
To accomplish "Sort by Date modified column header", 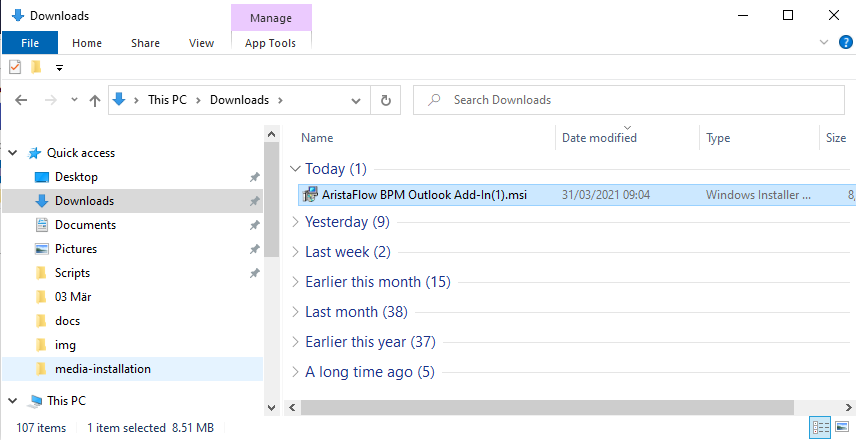I will coord(599,138).
